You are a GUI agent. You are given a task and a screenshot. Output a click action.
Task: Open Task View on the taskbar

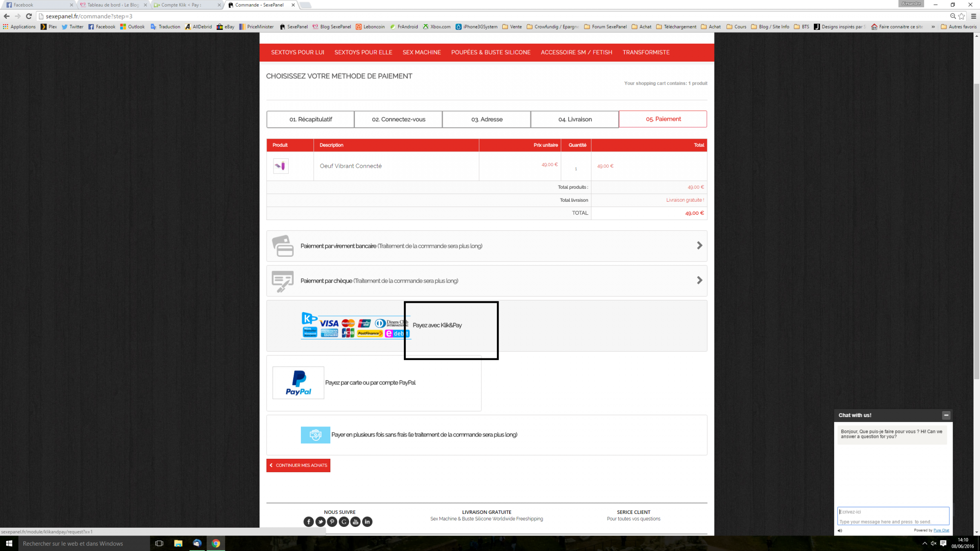point(159,543)
